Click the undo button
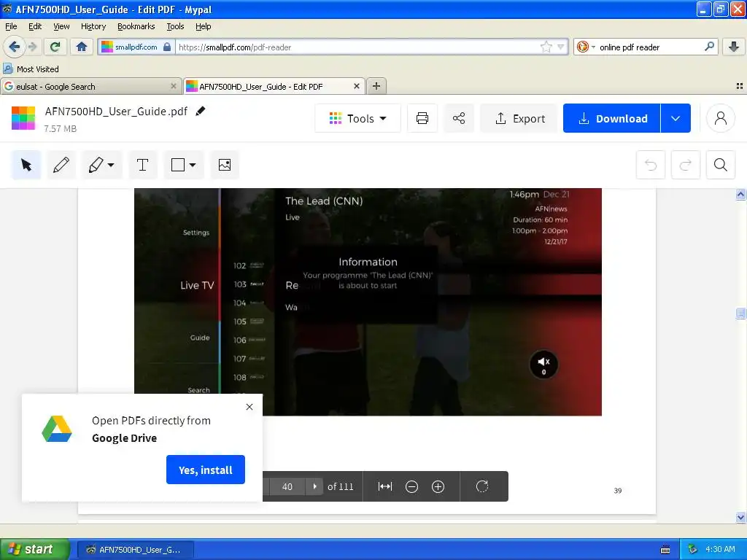Image resolution: width=747 pixels, height=560 pixels. [x=650, y=165]
